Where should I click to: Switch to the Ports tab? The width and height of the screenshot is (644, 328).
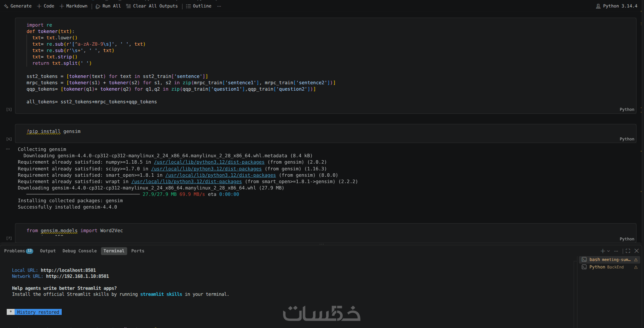[138, 251]
